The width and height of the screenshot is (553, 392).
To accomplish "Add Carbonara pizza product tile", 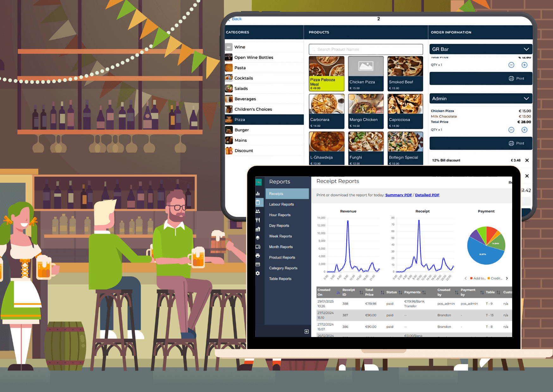I will [x=326, y=111].
